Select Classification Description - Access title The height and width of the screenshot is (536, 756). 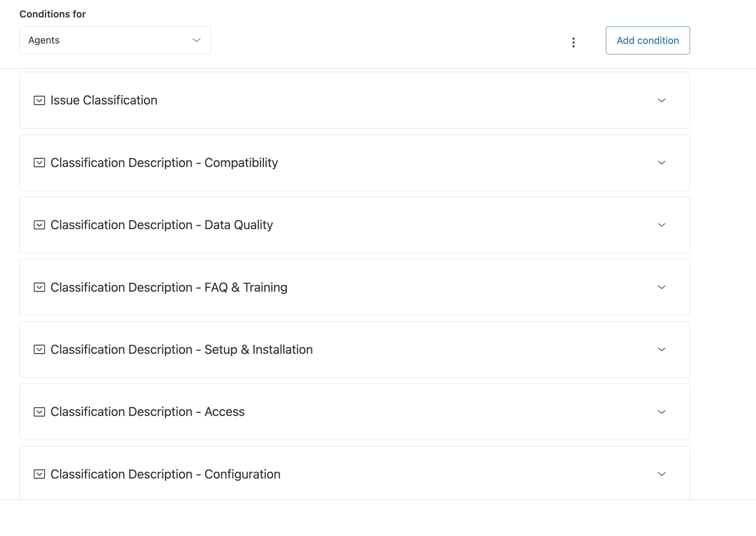tap(147, 412)
